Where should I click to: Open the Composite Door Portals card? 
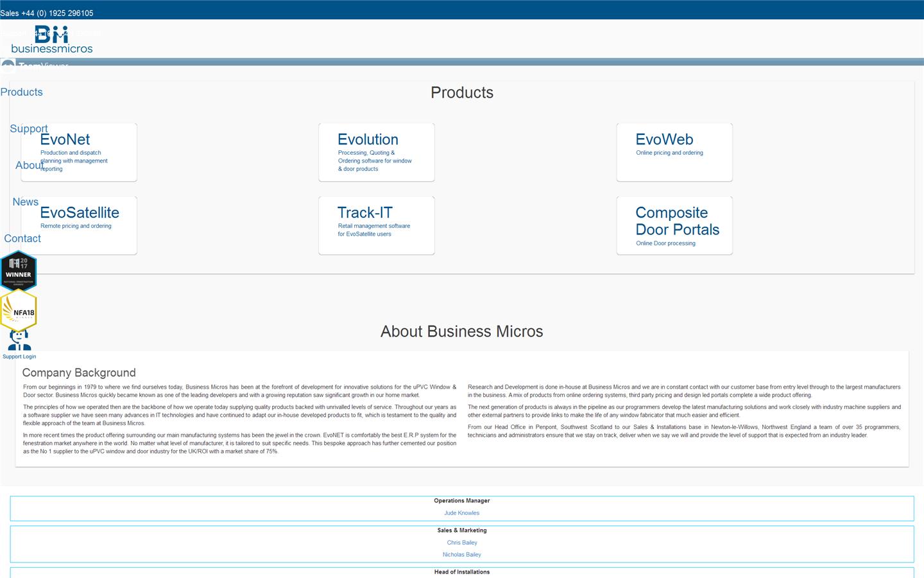coord(674,225)
